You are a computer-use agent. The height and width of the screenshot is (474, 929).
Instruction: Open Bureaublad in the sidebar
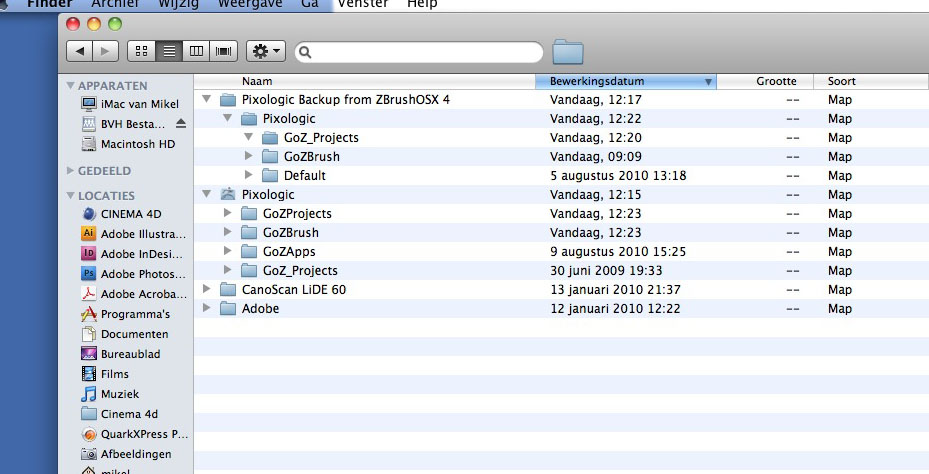pyautogui.click(x=121, y=354)
